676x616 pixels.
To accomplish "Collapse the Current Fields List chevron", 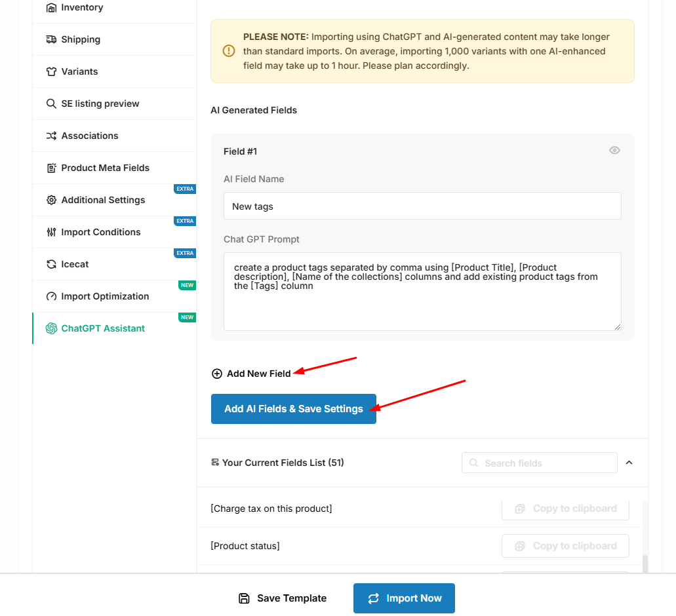I will [629, 463].
